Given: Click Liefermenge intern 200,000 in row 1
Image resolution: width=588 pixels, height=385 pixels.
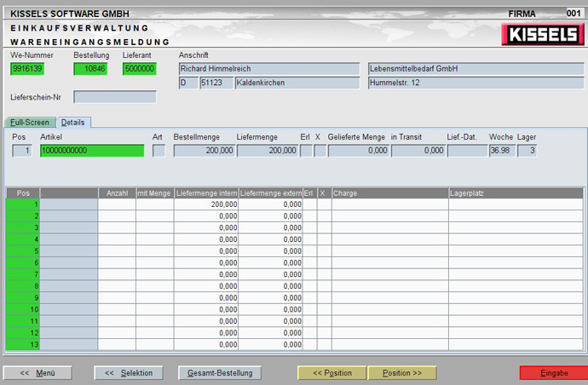Looking at the screenshot, I should pyautogui.click(x=206, y=204).
